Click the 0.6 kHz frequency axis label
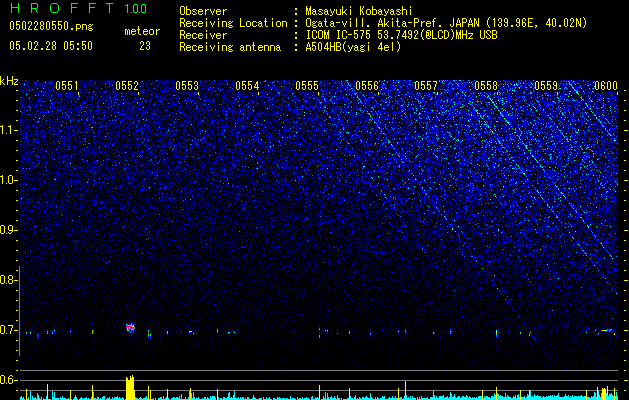Screen dimensions: 629x400 (8, 380)
